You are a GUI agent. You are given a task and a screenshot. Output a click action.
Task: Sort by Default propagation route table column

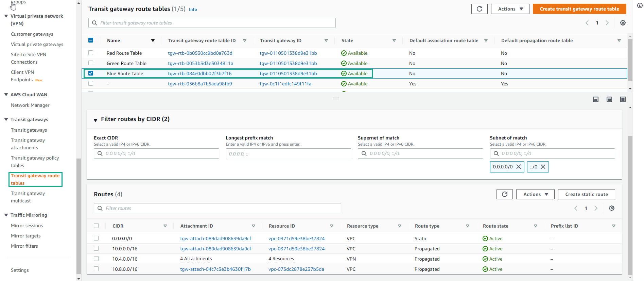pyautogui.click(x=619, y=40)
